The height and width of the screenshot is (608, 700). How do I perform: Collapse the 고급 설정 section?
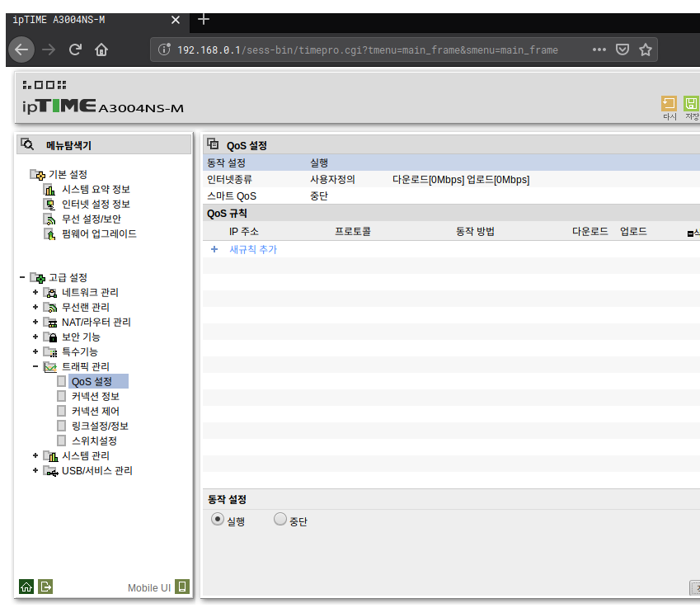21,277
